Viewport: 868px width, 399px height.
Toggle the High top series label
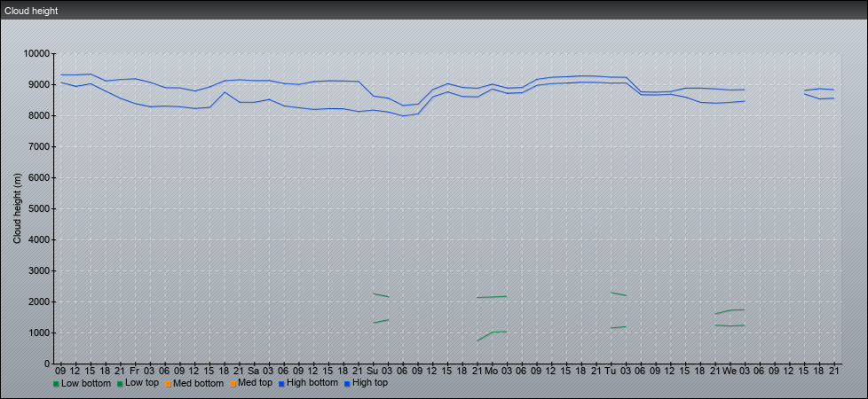[x=370, y=384]
